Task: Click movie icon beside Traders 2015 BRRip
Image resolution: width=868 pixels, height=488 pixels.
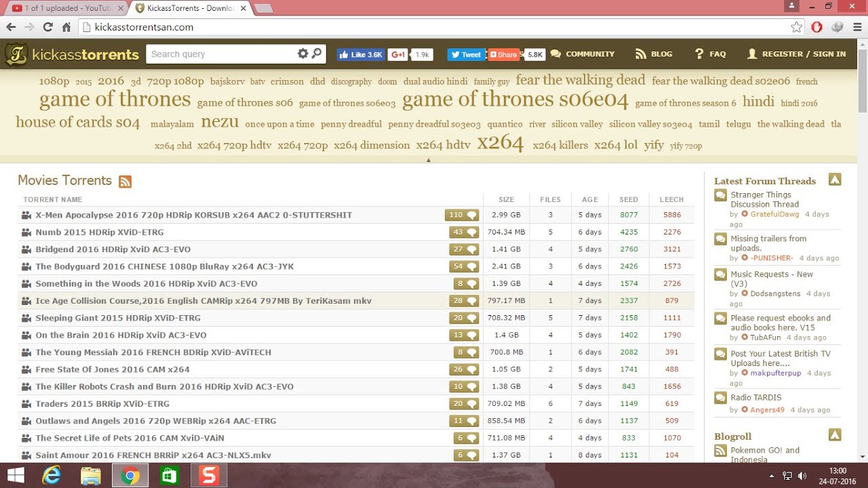Action: (x=26, y=403)
